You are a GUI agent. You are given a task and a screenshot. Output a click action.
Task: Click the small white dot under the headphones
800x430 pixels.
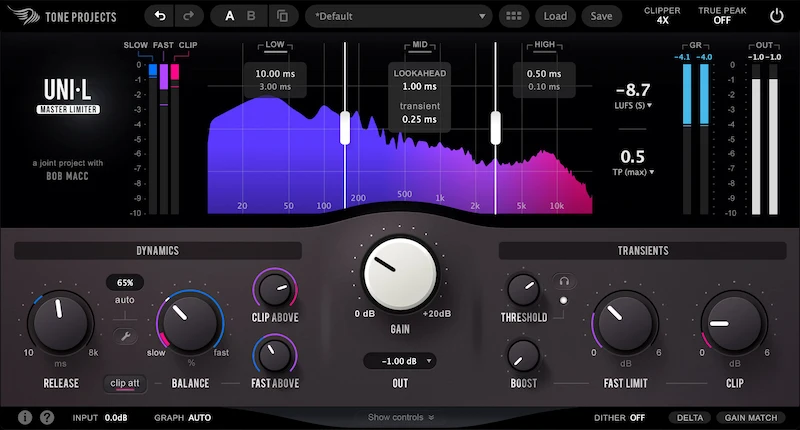pos(563,300)
